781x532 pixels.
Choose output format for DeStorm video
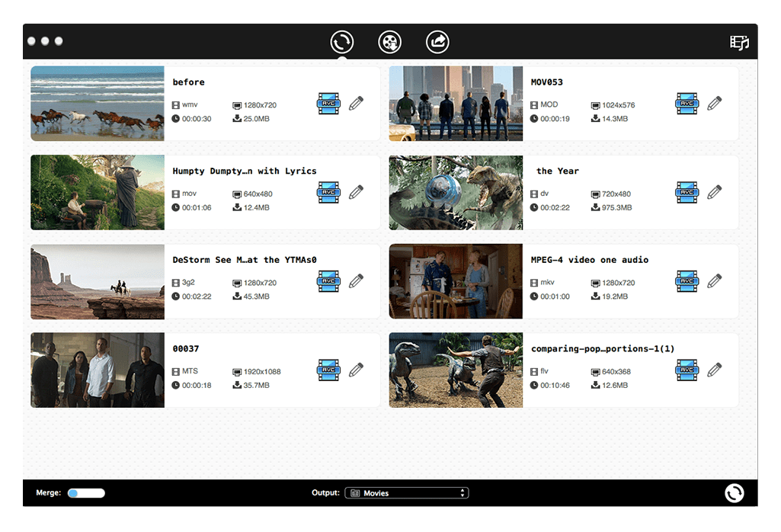[328, 281]
